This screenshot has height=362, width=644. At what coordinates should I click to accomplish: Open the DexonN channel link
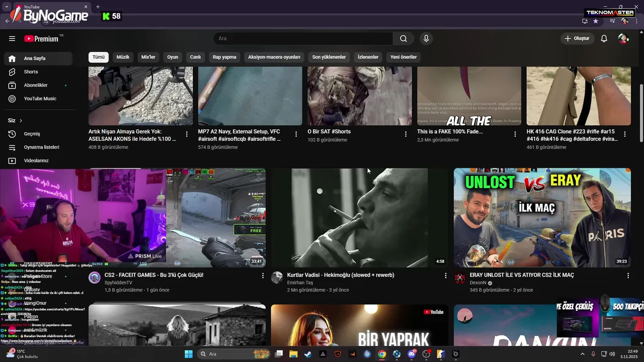(x=478, y=283)
